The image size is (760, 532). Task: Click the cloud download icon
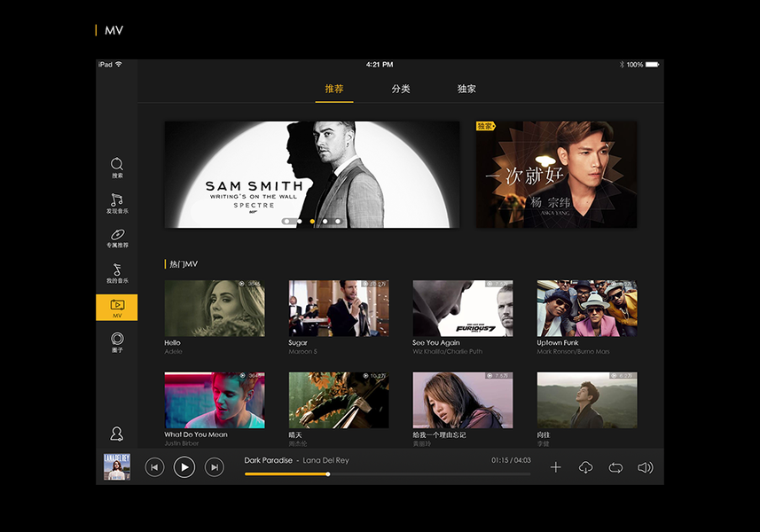tap(585, 467)
